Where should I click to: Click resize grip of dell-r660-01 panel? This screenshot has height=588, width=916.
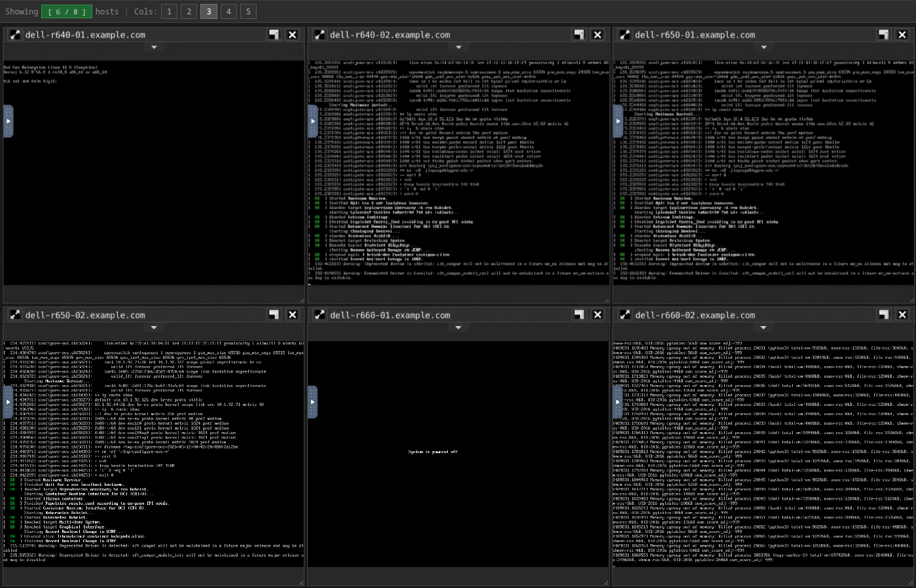pos(606,582)
